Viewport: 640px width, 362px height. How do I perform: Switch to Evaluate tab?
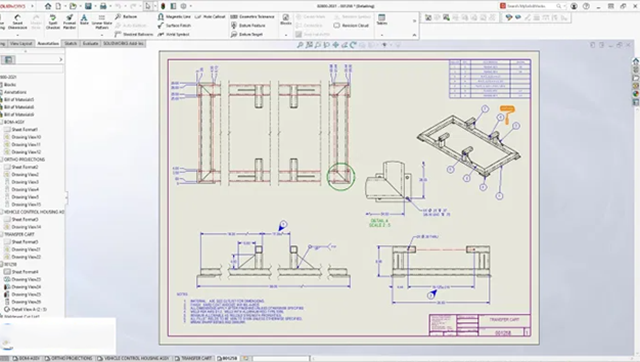point(90,43)
